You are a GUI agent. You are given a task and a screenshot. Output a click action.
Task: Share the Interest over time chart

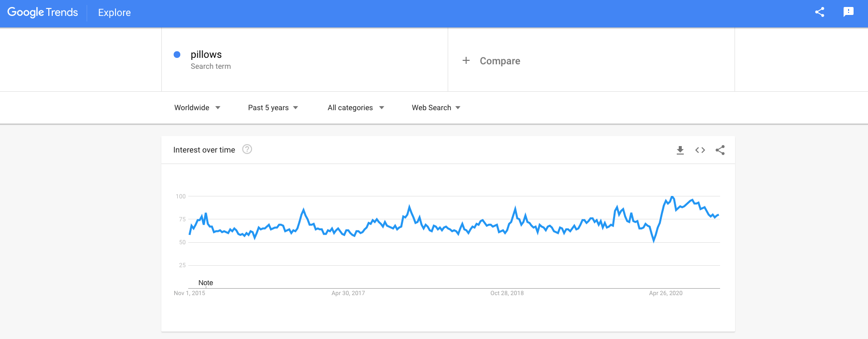(x=720, y=150)
